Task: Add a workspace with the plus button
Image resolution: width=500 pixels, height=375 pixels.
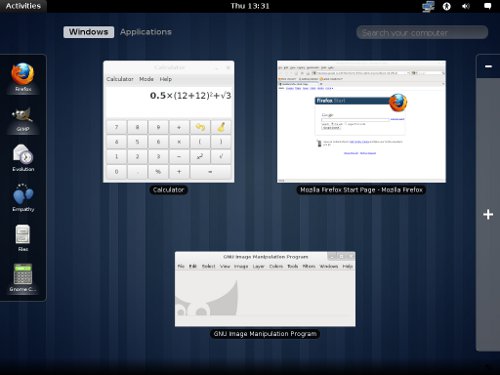Action: [488, 214]
